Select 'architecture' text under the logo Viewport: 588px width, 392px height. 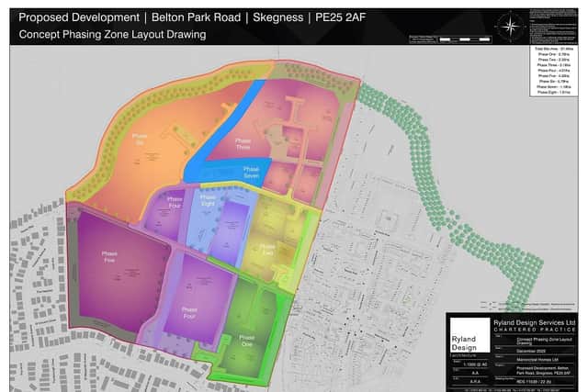coord(463,355)
